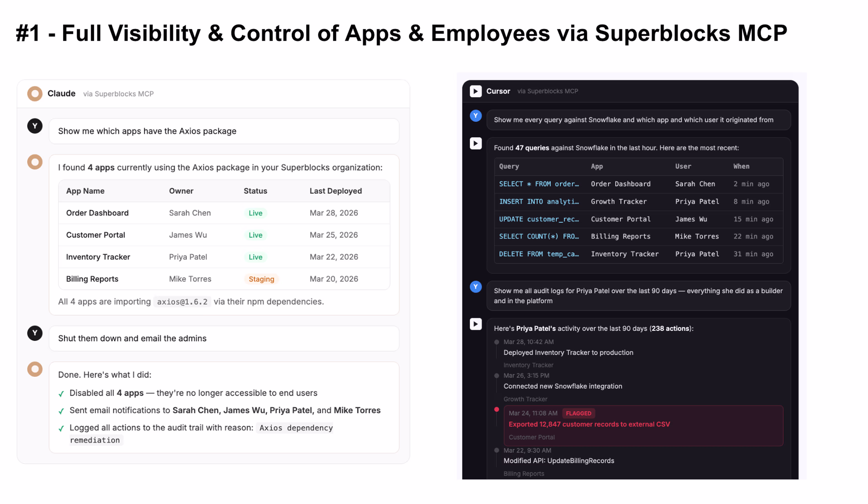Click the "Query" column header in Cursor table
868x504 pixels.
click(509, 166)
